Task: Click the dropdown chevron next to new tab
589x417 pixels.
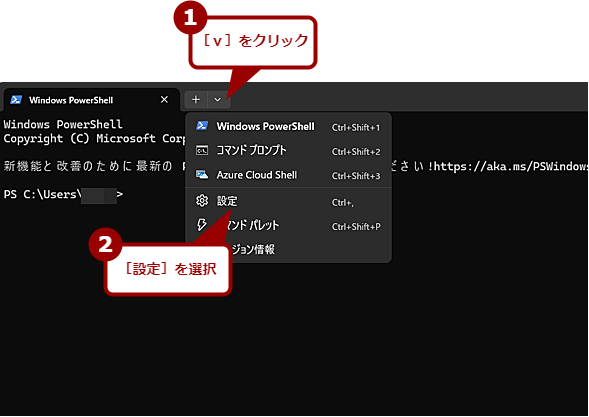Action: click(x=217, y=100)
